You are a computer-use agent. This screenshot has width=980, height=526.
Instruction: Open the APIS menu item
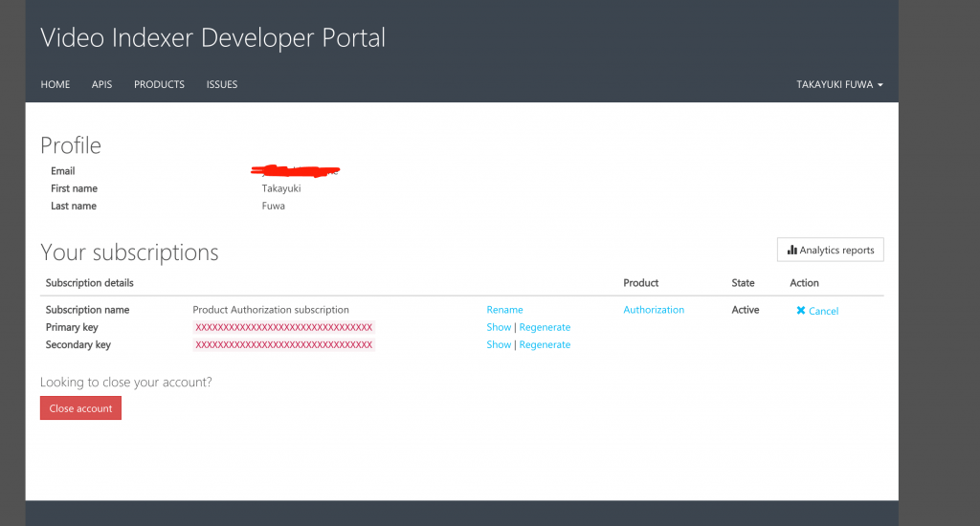click(x=101, y=84)
